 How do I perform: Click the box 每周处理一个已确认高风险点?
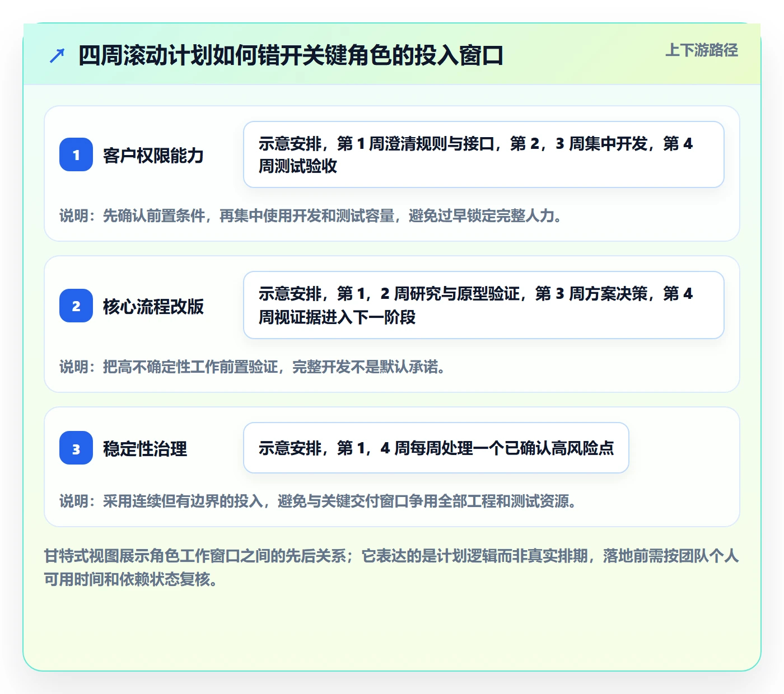point(436,448)
